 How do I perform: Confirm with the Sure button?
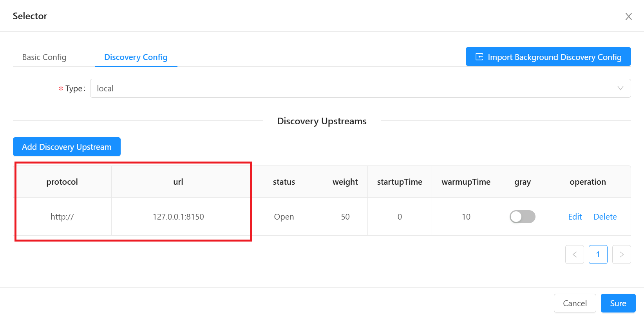tap(618, 303)
